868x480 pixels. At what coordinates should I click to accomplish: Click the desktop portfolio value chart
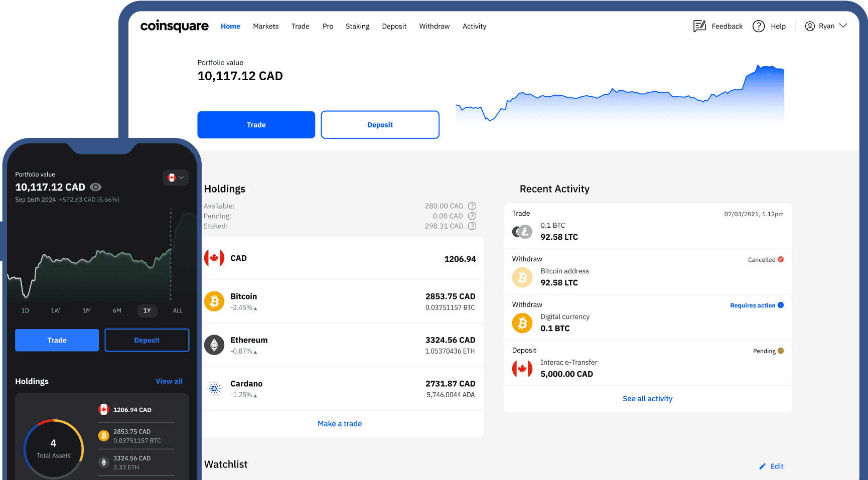pos(620,94)
